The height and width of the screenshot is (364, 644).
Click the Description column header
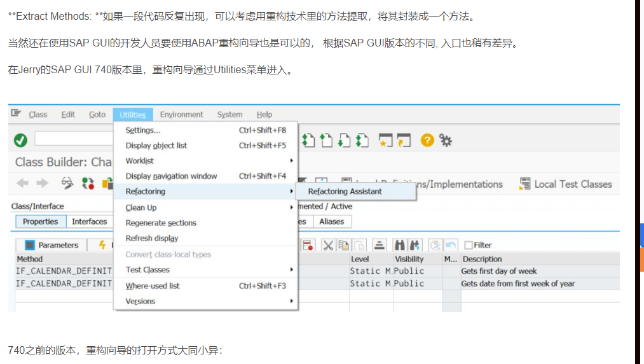coord(540,259)
